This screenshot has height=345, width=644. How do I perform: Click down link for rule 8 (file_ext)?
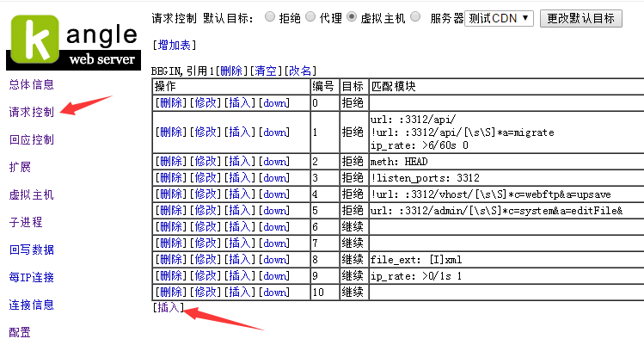tap(275, 260)
